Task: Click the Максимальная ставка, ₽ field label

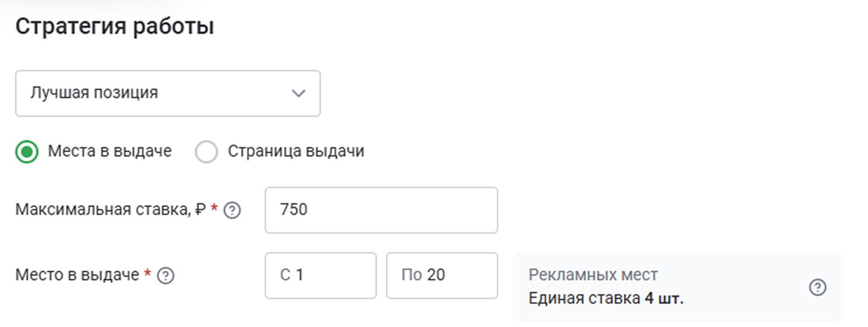Action: coord(111,210)
